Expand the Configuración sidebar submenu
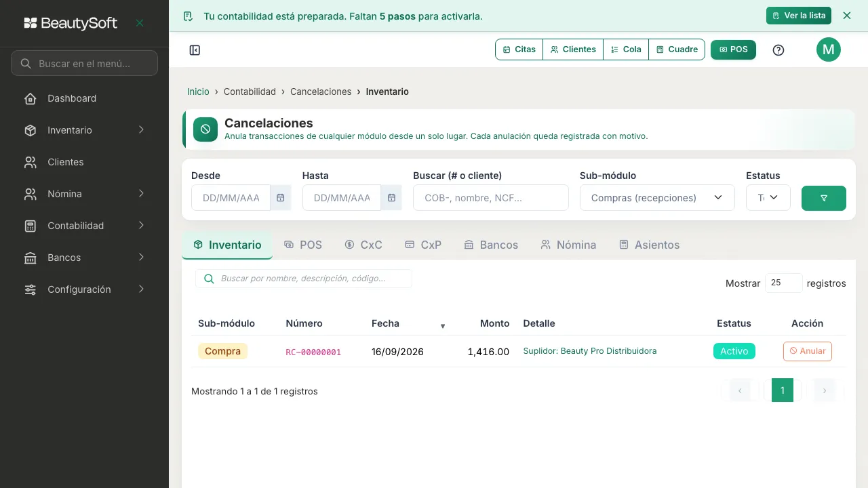 [84, 289]
